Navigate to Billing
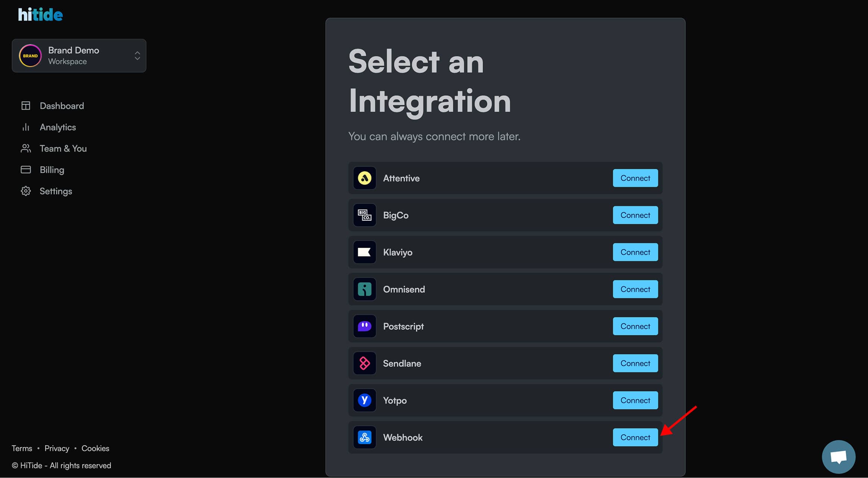 coord(52,170)
